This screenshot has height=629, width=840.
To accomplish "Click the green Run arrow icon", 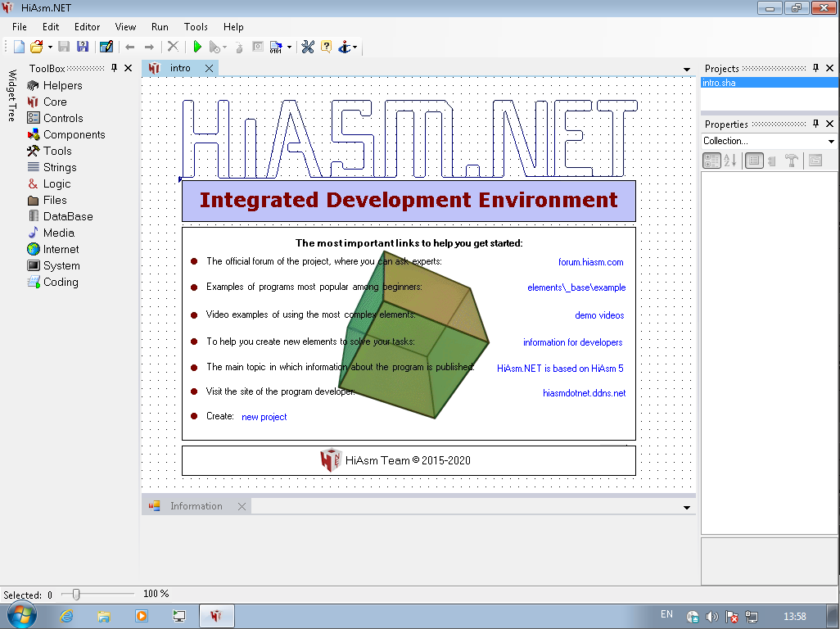I will pyautogui.click(x=197, y=48).
